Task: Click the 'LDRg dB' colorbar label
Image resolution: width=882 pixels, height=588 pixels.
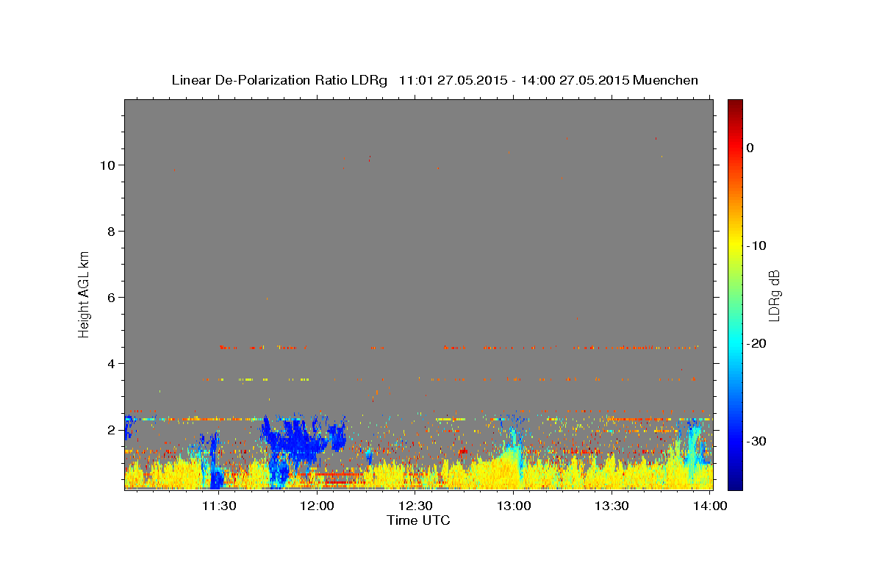Action: coord(774,295)
